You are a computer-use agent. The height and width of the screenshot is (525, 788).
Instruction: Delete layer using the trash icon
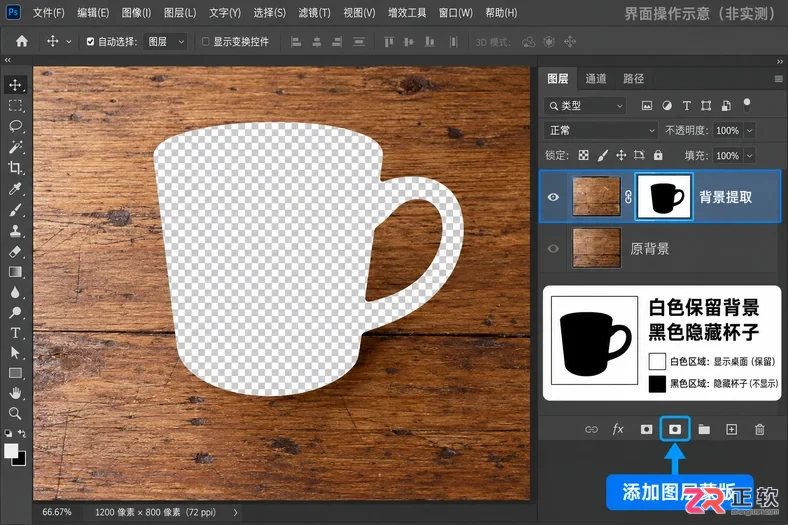click(x=759, y=429)
